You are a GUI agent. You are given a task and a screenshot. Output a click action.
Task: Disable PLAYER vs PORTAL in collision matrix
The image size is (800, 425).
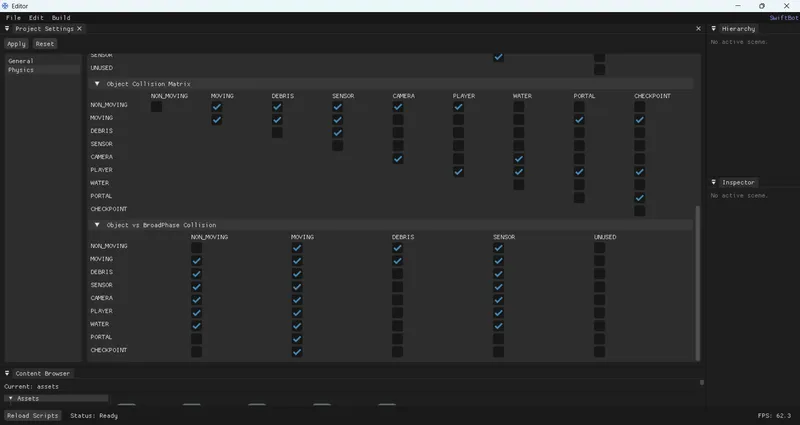579,172
